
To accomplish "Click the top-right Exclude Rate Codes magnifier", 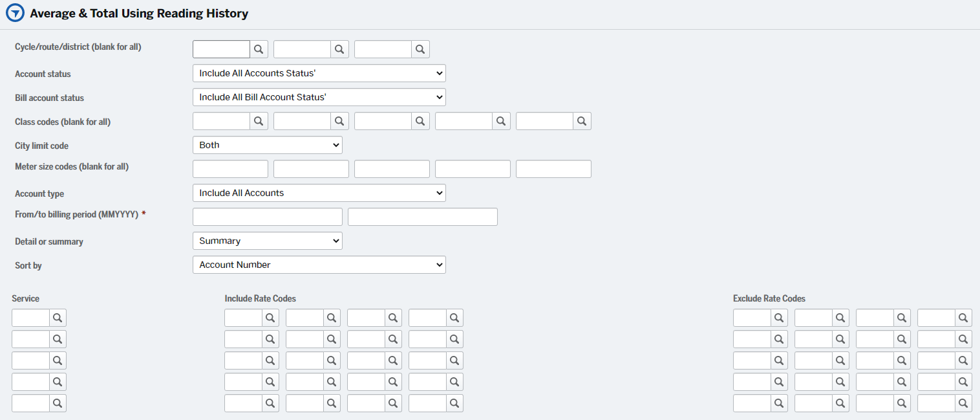I will coord(963,318).
